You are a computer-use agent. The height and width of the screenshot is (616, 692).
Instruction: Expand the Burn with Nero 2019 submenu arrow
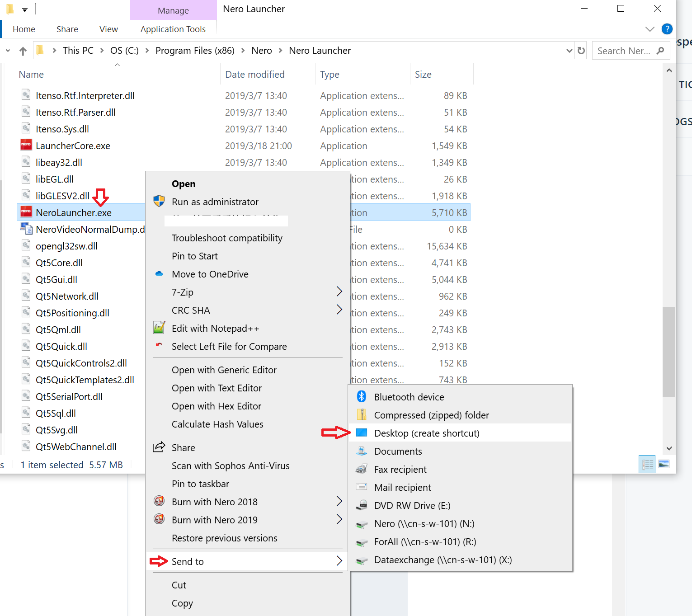(x=339, y=519)
